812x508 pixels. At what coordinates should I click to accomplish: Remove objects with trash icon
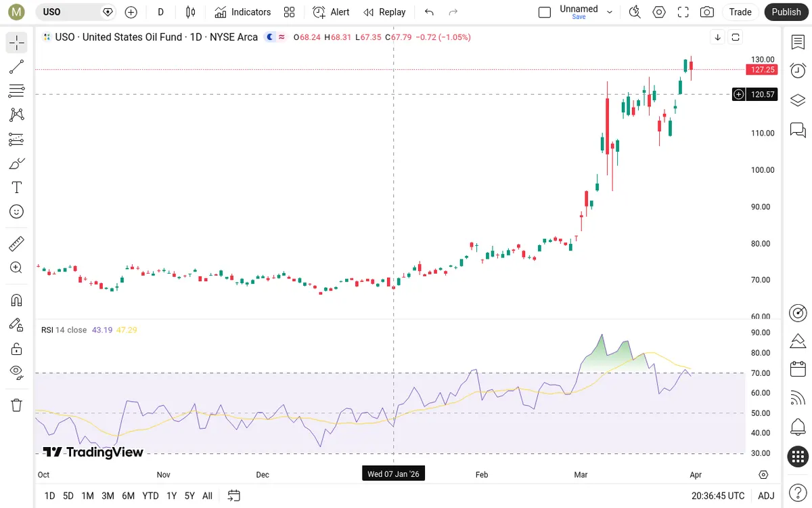17,405
